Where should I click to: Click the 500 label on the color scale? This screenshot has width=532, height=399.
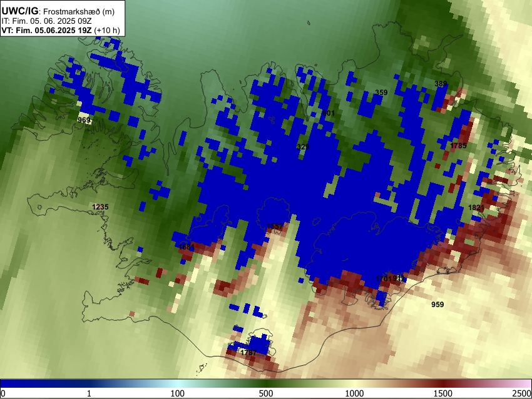pyautogui.click(x=266, y=393)
